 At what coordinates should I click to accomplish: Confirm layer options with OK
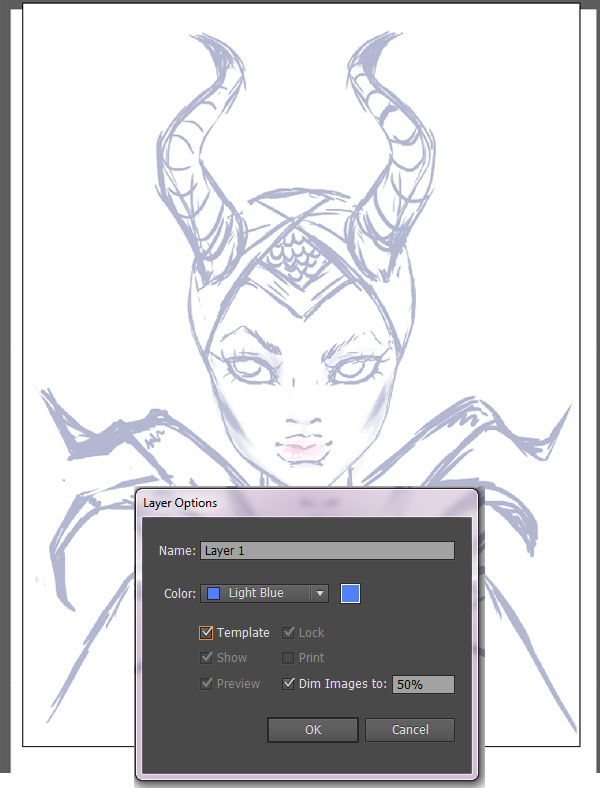click(x=313, y=730)
